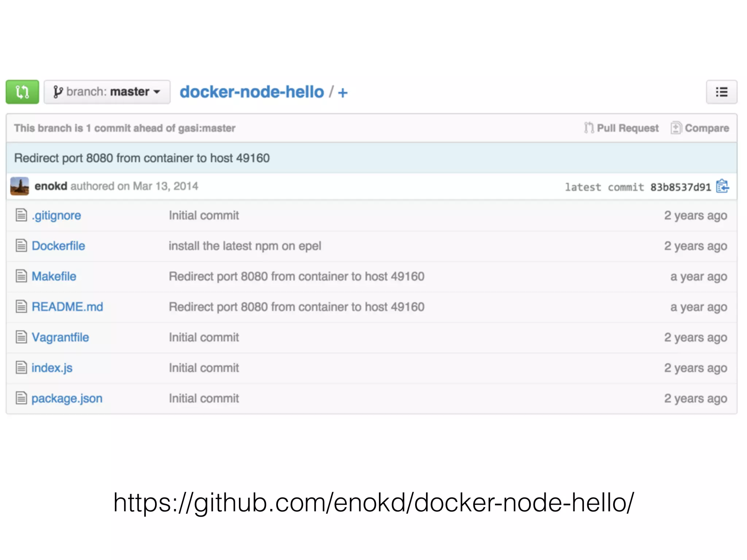Screen dimensions: 747x560
Task: Open the index.js file
Action: click(52, 368)
